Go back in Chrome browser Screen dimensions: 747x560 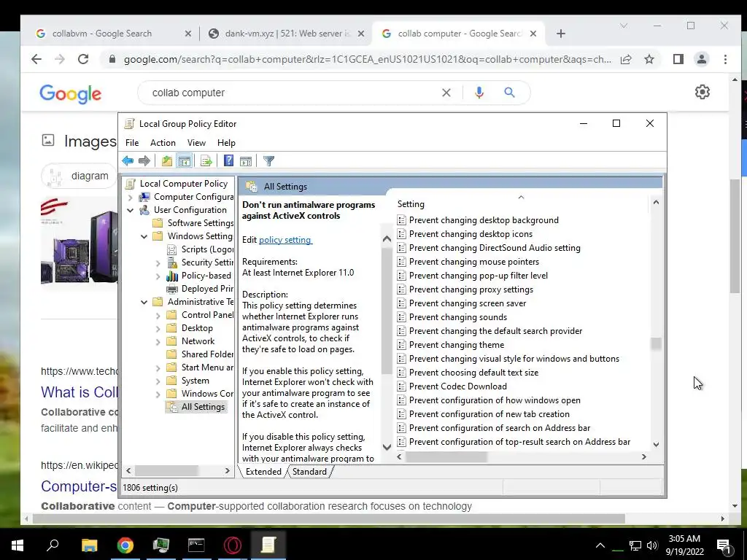36,59
